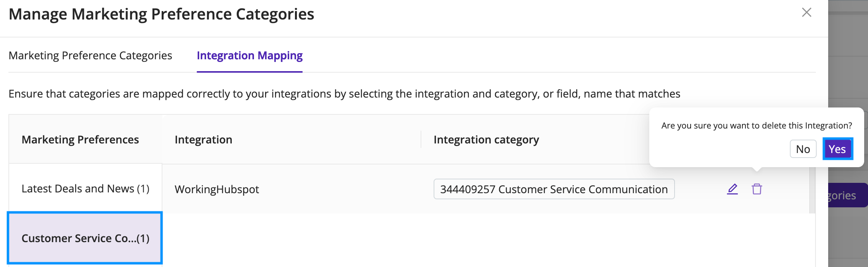Click the delete confirmation question text
The width and height of the screenshot is (868, 267).
(757, 125)
